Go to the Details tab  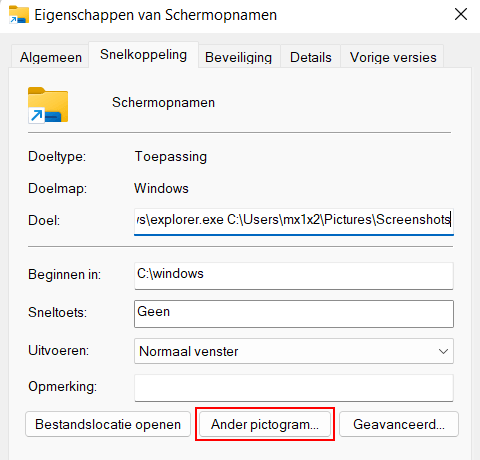coord(311,57)
